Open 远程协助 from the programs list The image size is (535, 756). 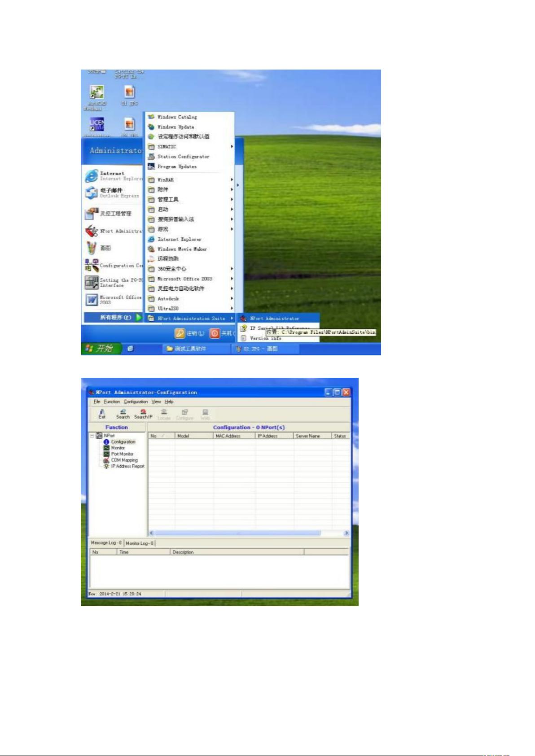pos(190,259)
